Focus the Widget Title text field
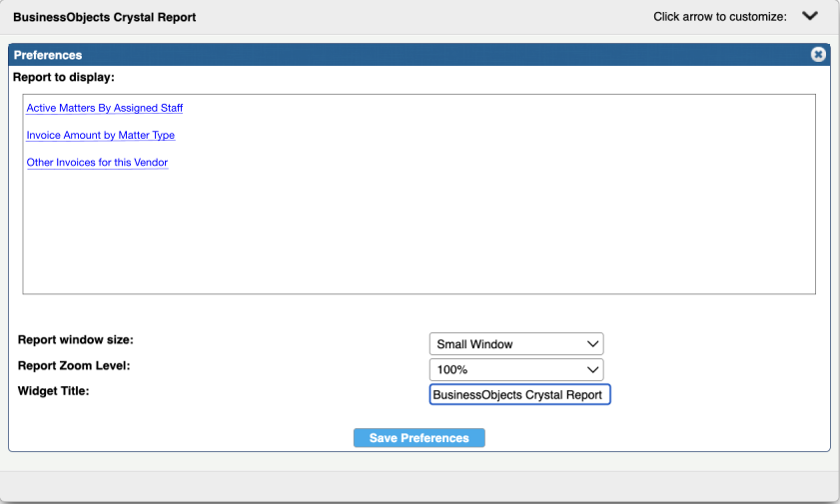840x504 pixels. (519, 395)
